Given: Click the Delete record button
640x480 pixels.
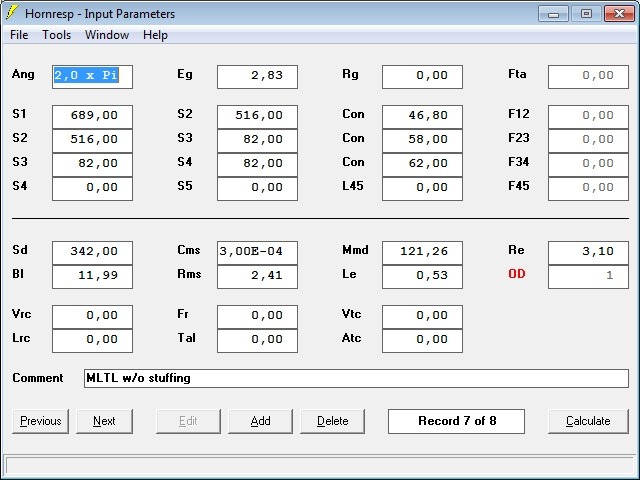Looking at the screenshot, I should [333, 421].
